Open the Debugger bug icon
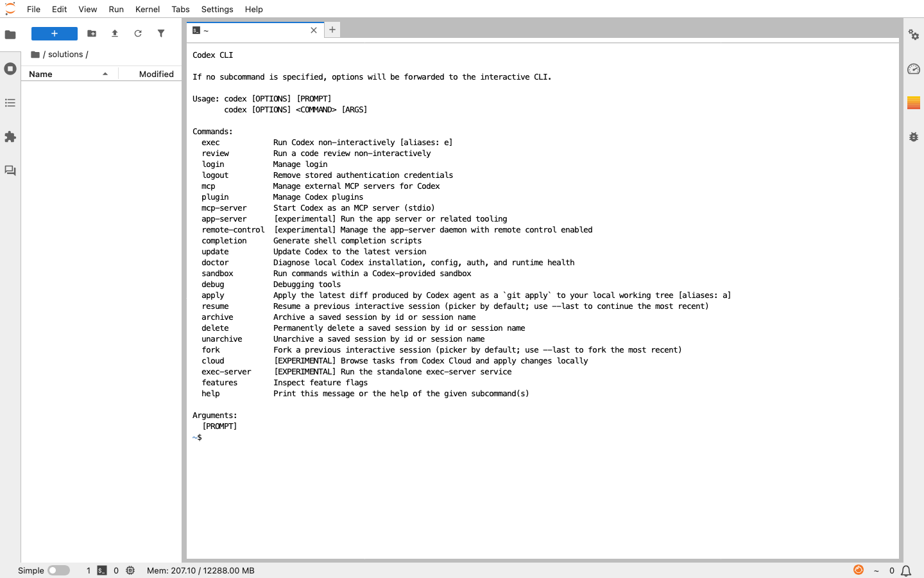Image resolution: width=924 pixels, height=578 pixels. [x=914, y=137]
